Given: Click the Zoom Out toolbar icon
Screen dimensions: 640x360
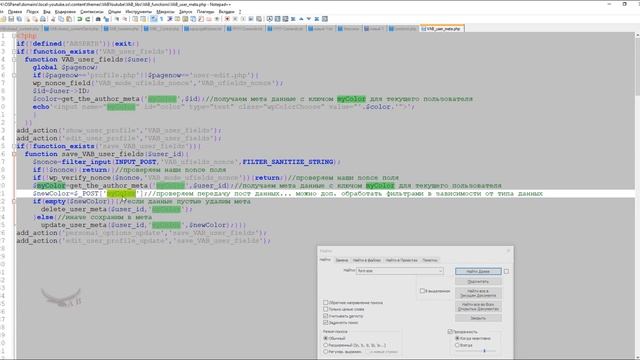Looking at the screenshot, I should click(x=124, y=19).
